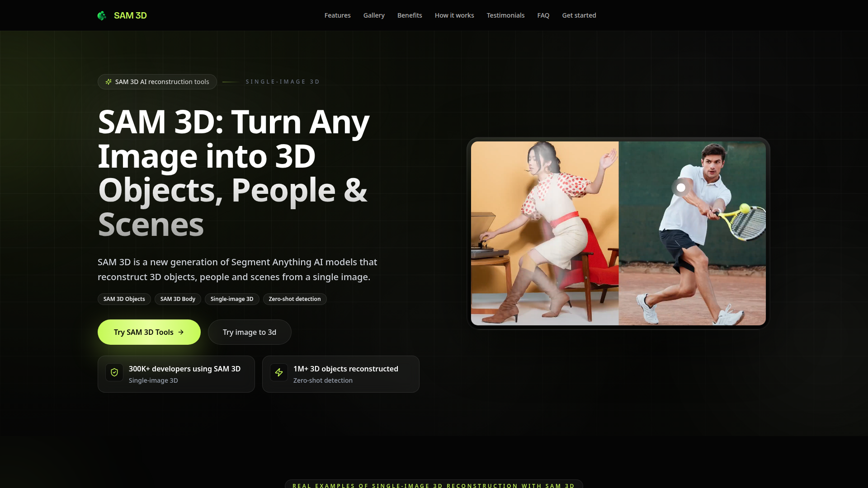The height and width of the screenshot is (488, 868).
Task: Click the SAM 3D AI reconstruction tools badge
Action: (157, 82)
